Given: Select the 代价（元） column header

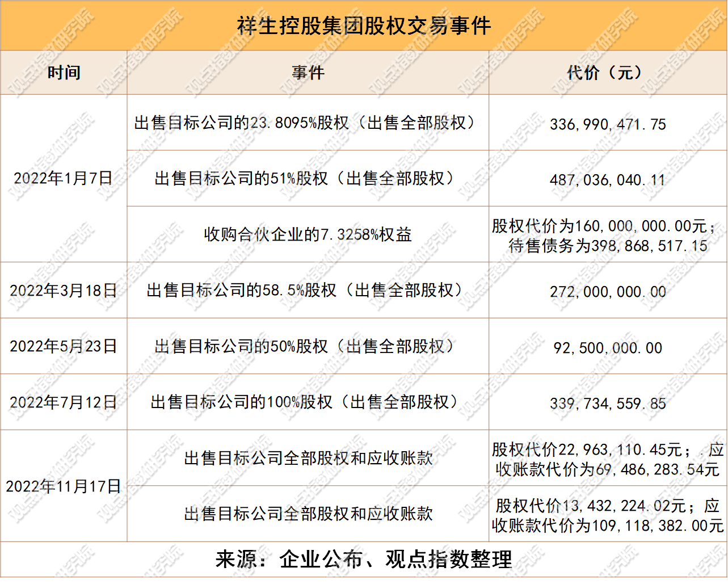Looking at the screenshot, I should pos(608,73).
